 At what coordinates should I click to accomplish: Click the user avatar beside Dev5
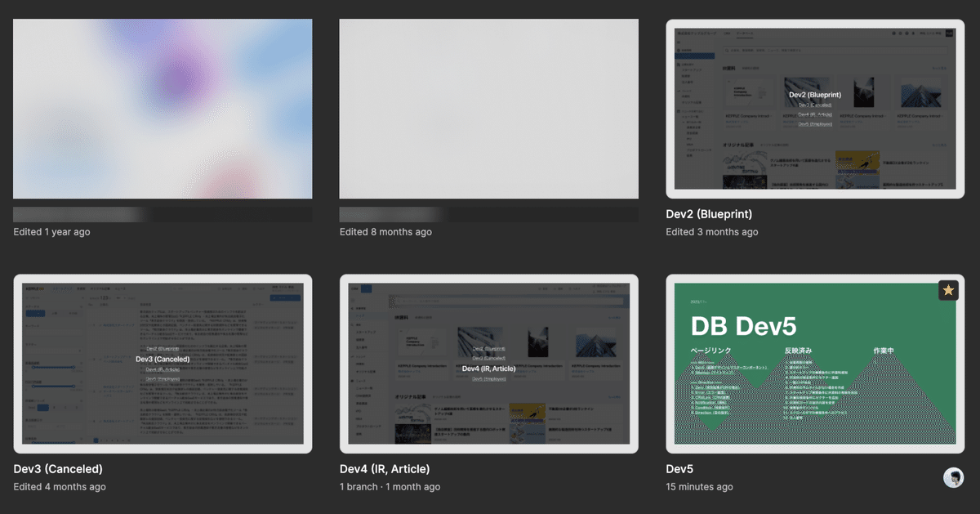(953, 478)
